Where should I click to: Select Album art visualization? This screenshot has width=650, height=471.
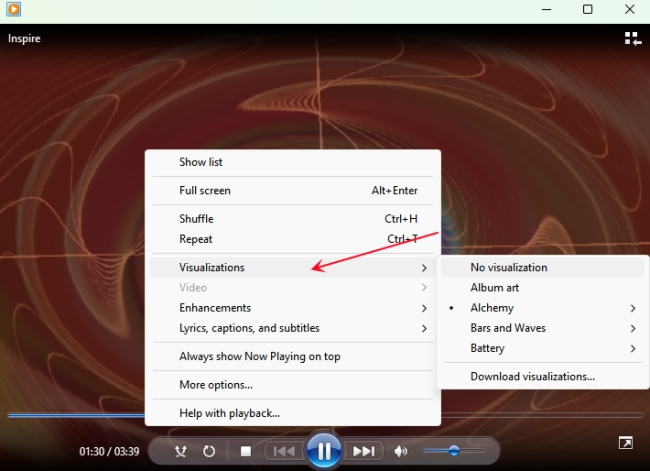click(543, 287)
